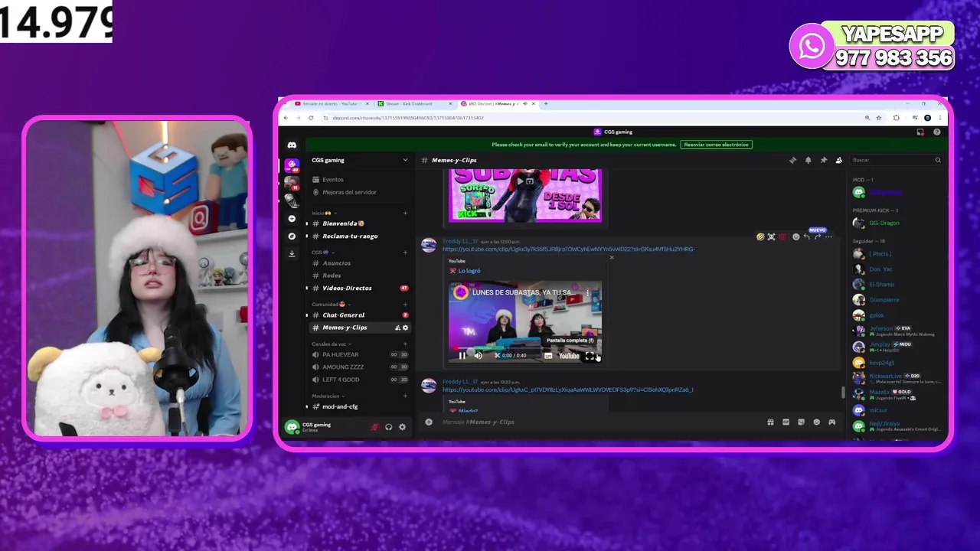The image size is (980, 551).
Task: Open a new browser tab
Action: (544, 103)
